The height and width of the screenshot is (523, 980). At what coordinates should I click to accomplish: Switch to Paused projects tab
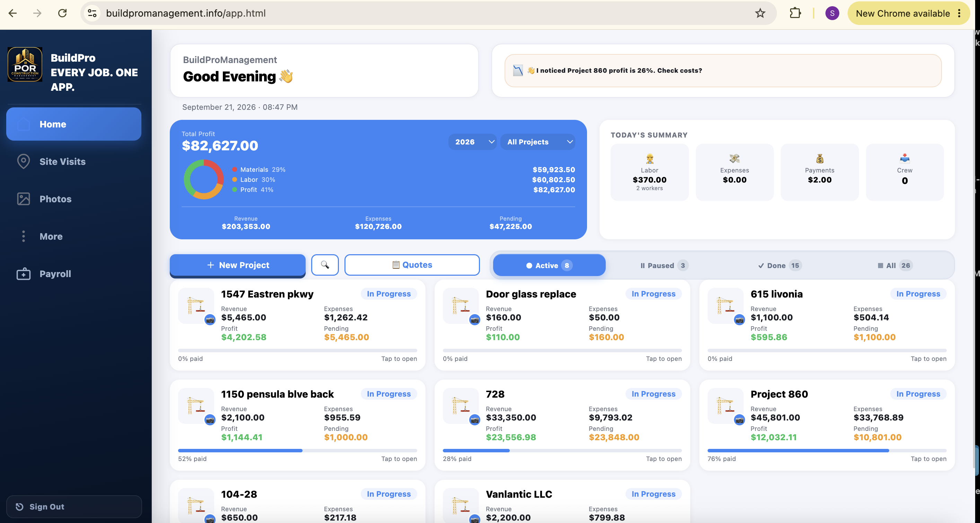[x=664, y=265]
